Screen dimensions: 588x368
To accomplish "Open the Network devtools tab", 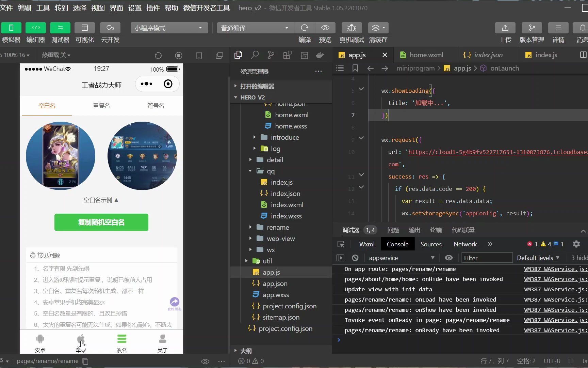I will [465, 244].
